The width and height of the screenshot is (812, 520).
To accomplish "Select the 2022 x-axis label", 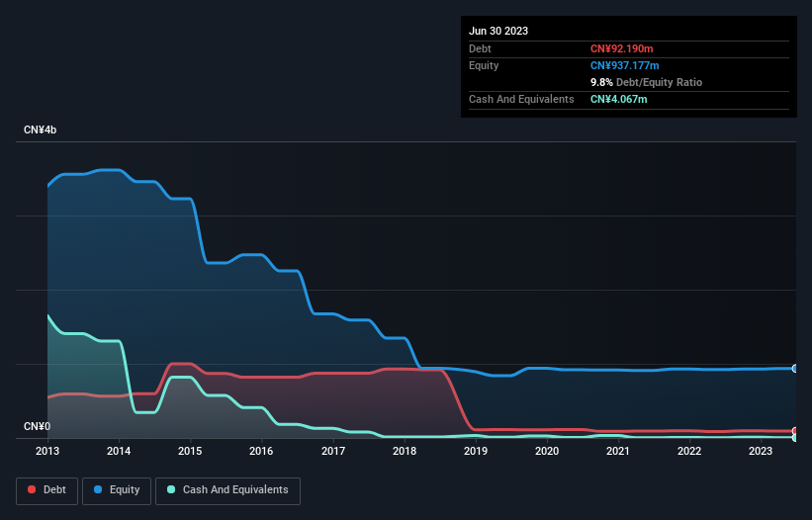I will (x=689, y=451).
